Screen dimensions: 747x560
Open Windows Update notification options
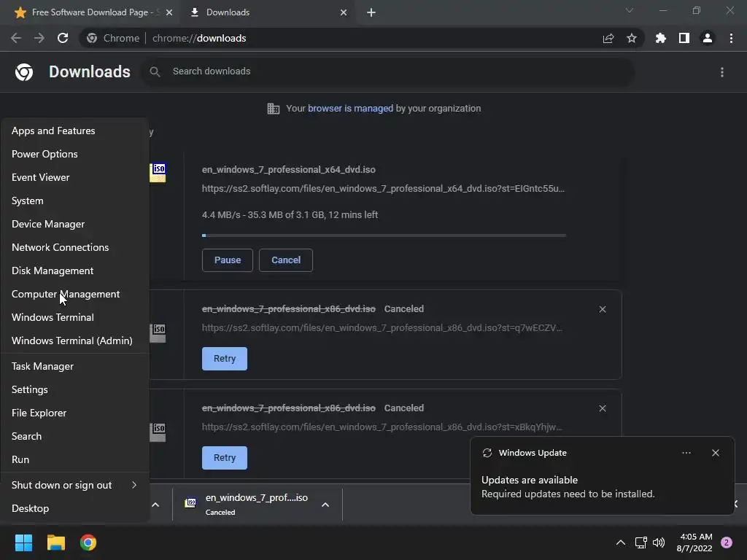tap(686, 453)
